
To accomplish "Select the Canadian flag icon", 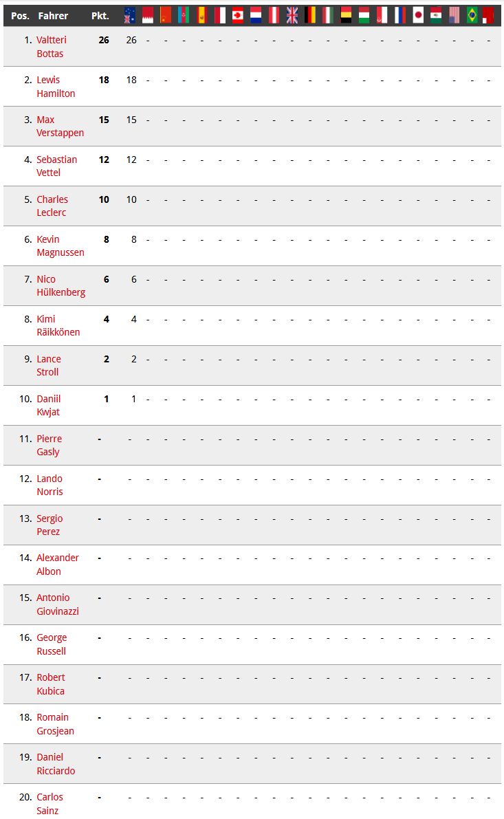I will 238,16.
